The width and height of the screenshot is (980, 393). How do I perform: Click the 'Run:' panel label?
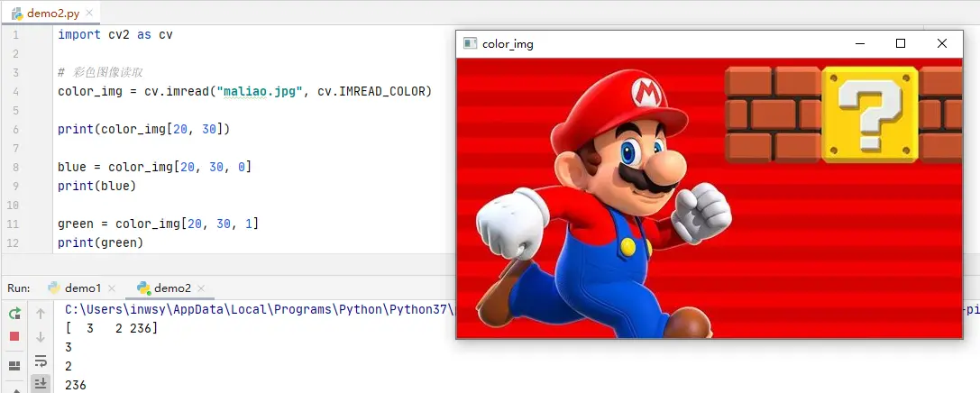[x=19, y=288]
